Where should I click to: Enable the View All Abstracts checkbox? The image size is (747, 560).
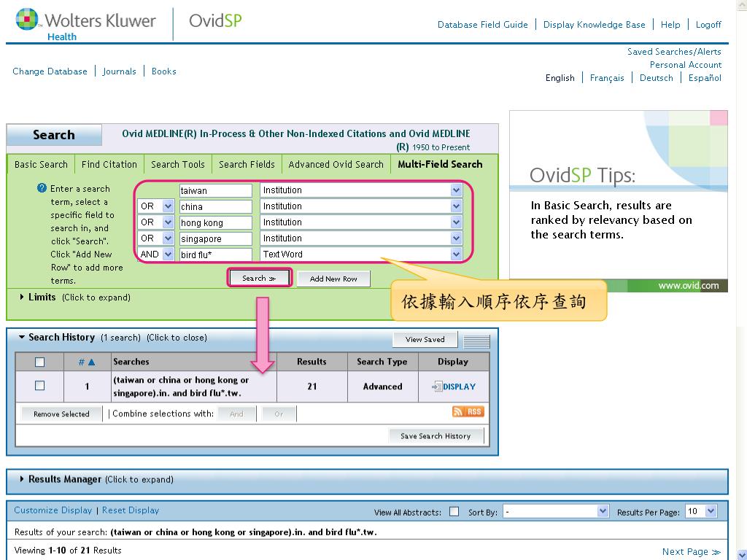(454, 511)
